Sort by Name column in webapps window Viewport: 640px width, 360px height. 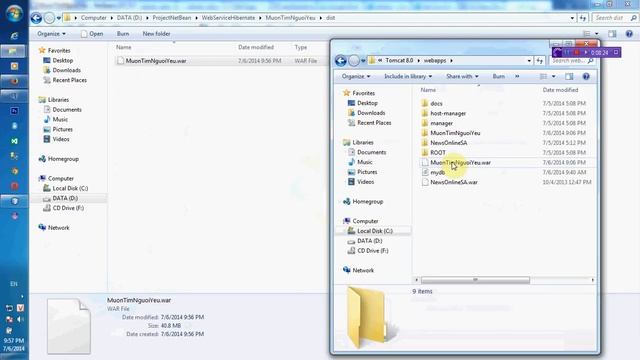(x=428, y=90)
